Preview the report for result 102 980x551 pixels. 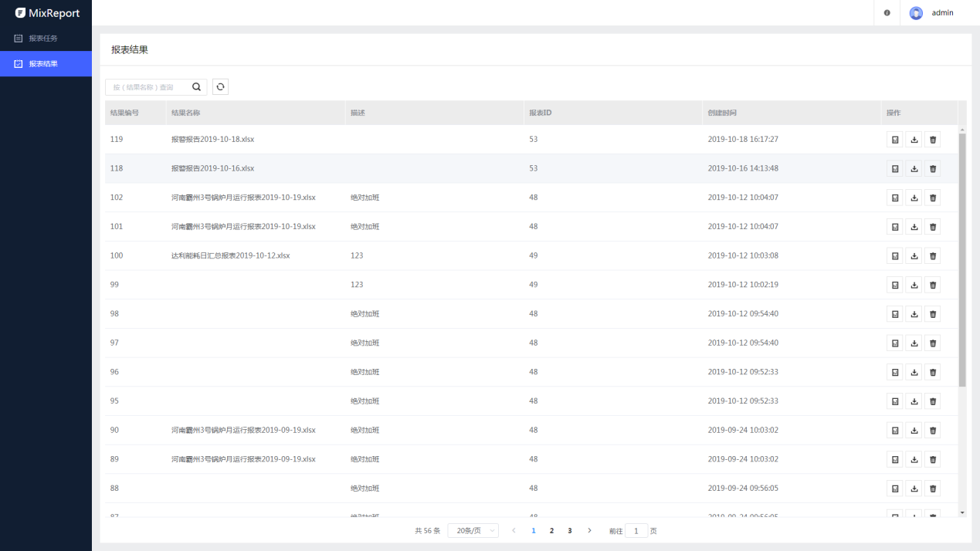pyautogui.click(x=895, y=198)
